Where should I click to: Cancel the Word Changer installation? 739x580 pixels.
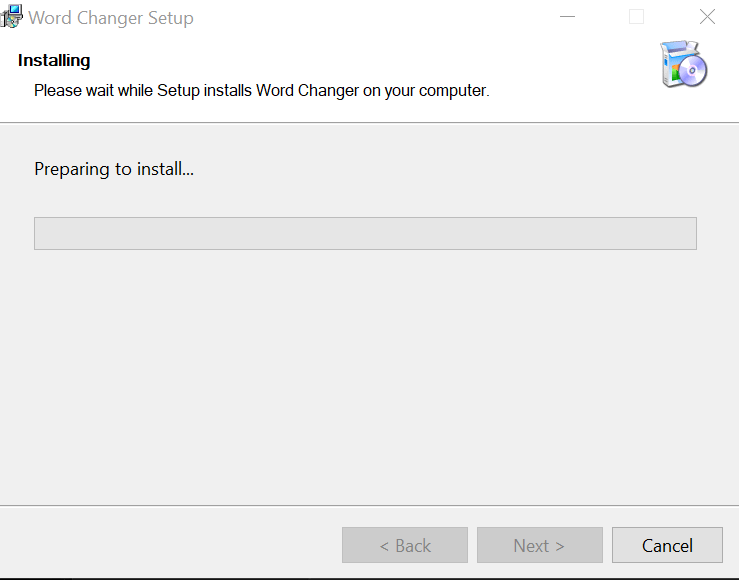point(667,545)
